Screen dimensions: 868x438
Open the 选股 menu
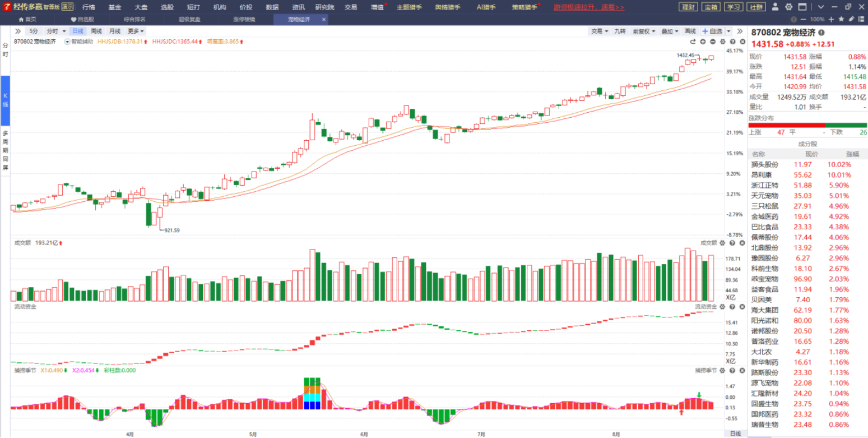coord(167,7)
